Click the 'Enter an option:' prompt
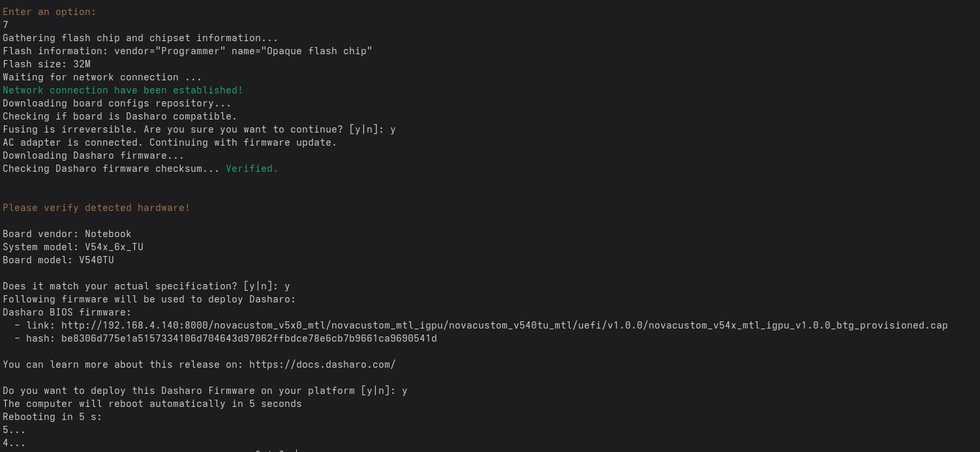This screenshot has width=980, height=452. 50,12
